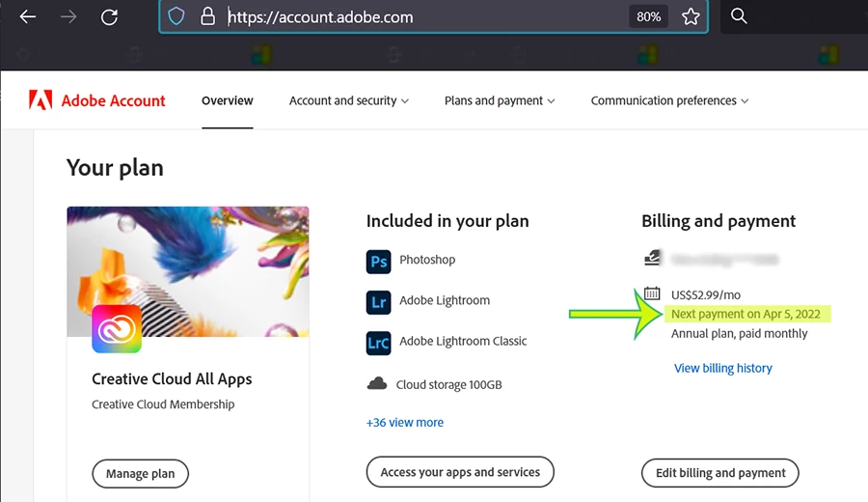Screen dimensions: 868x502
Task: Click the Manage plan button
Action: tap(140, 474)
